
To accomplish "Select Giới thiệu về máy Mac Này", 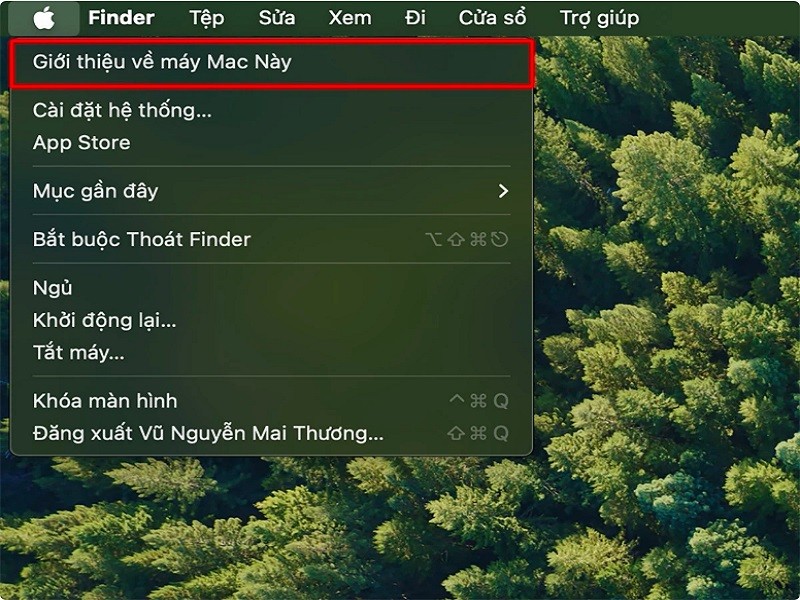I will pos(271,63).
